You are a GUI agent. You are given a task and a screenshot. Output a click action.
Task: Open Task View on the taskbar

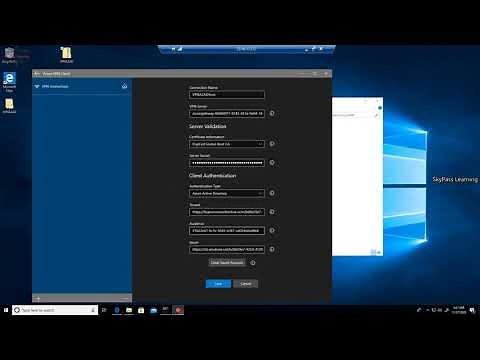click(104, 310)
